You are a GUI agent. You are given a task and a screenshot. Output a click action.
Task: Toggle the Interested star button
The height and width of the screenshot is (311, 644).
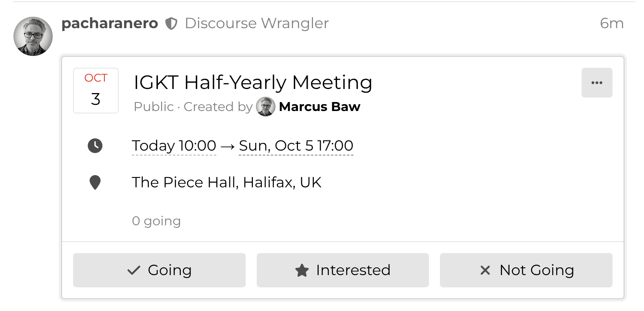[343, 270]
